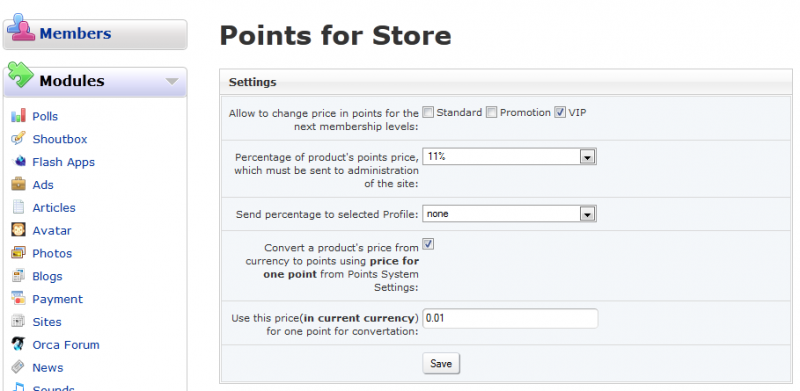Click the Avatar monkey face icon
The height and width of the screenshot is (391, 800).
pos(18,230)
